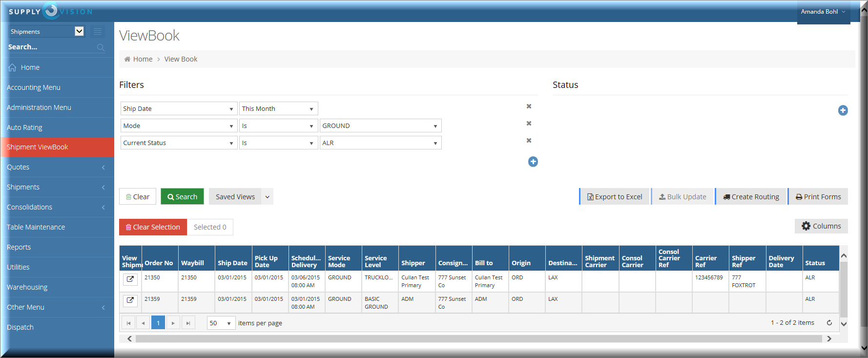Image resolution: width=868 pixels, height=358 pixels.
Task: Remove the Ship Date filter row
Action: [x=529, y=106]
